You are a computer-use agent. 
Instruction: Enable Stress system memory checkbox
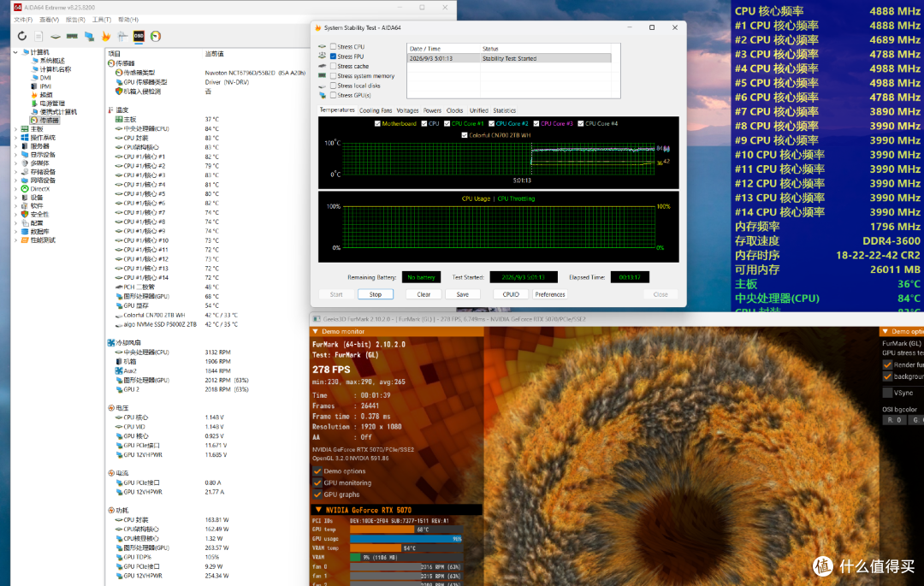(333, 76)
